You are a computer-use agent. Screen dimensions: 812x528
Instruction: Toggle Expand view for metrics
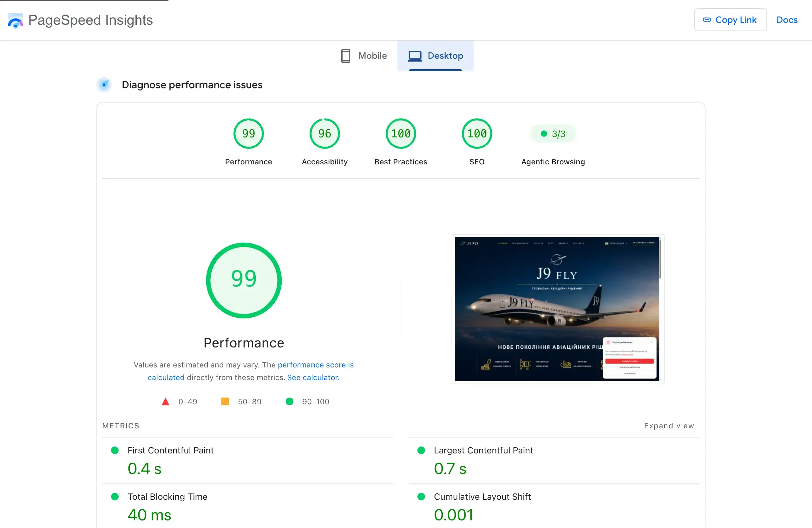[x=669, y=426]
